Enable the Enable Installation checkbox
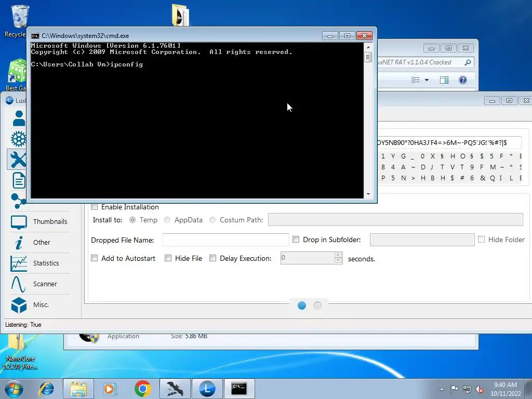The image size is (532, 399). click(x=95, y=207)
